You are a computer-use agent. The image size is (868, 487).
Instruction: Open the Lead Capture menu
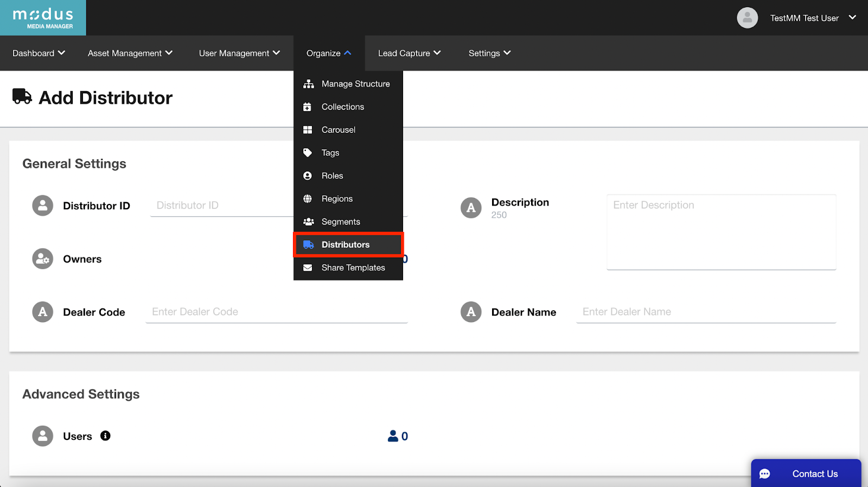coord(409,53)
